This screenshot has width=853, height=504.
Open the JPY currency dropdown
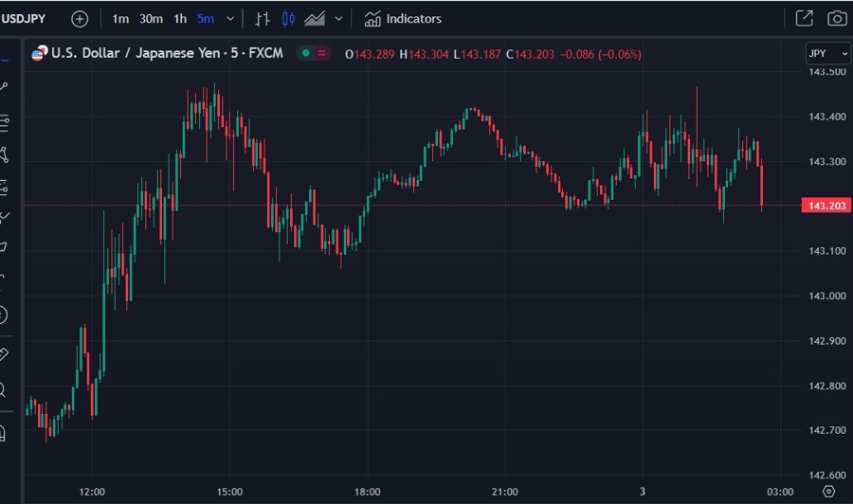(x=827, y=53)
